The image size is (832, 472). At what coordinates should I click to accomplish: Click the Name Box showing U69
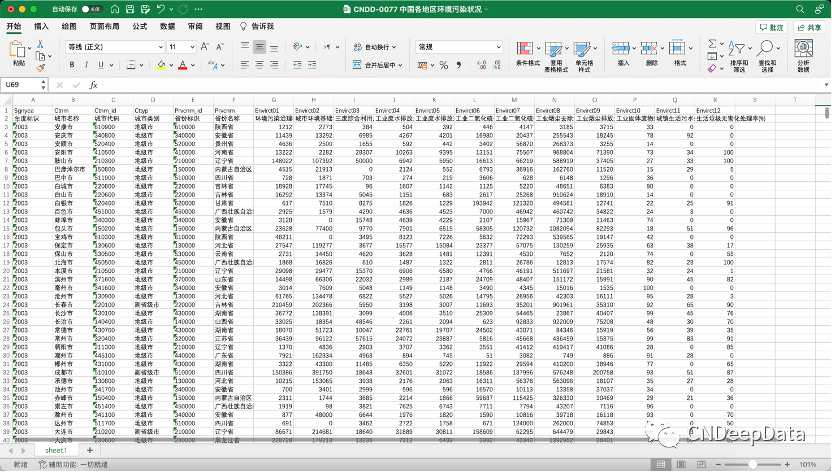pyautogui.click(x=21, y=85)
